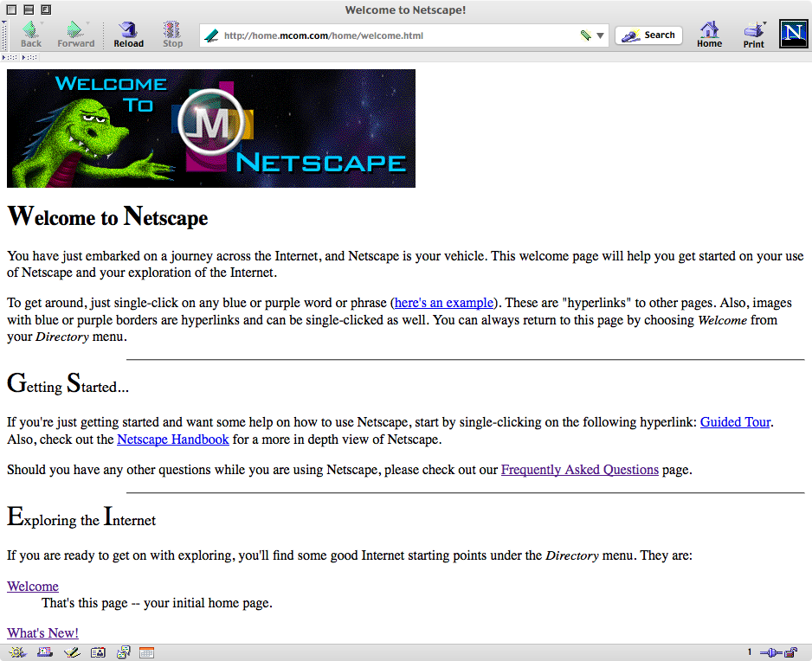Click the Forward navigation button
This screenshot has width=812, height=661.
(75, 35)
